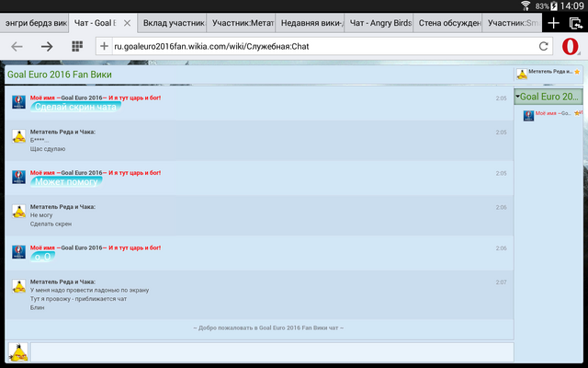
Task: Click the plus icon beside the address bar
Action: (x=104, y=46)
